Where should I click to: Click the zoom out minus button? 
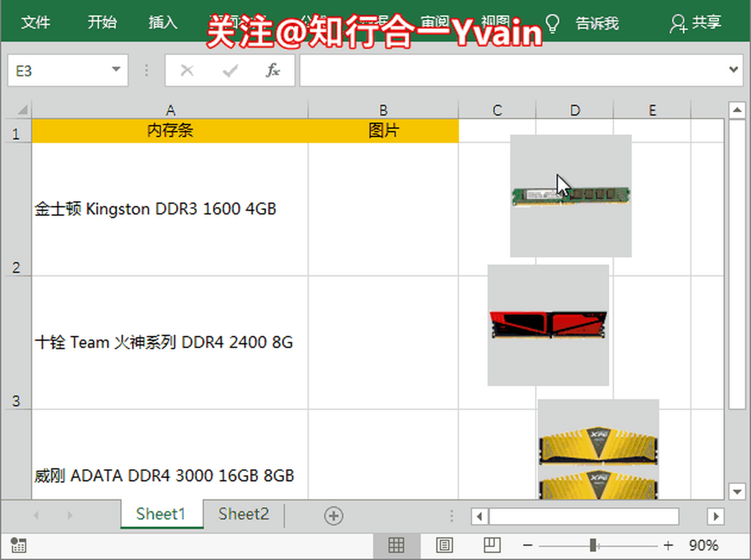528,545
